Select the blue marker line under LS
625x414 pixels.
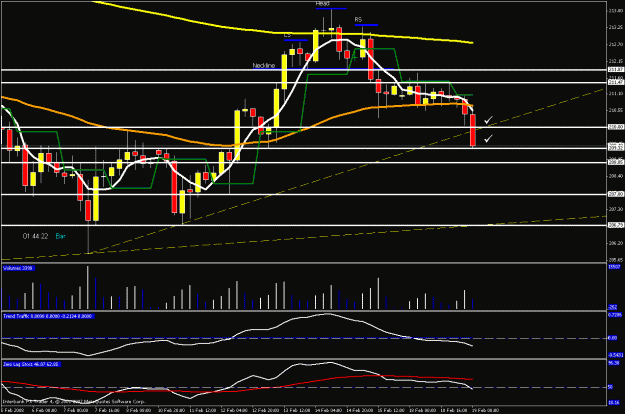(296, 40)
